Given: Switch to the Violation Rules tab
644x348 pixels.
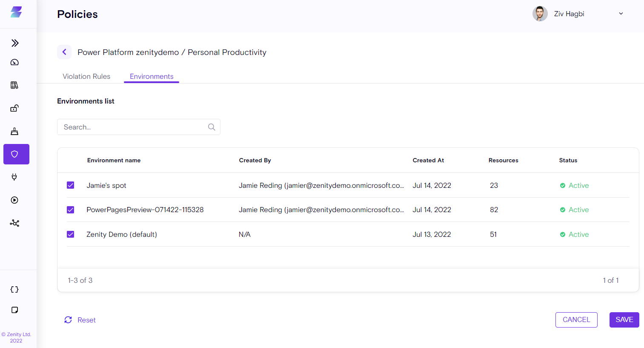Looking at the screenshot, I should pos(86,76).
